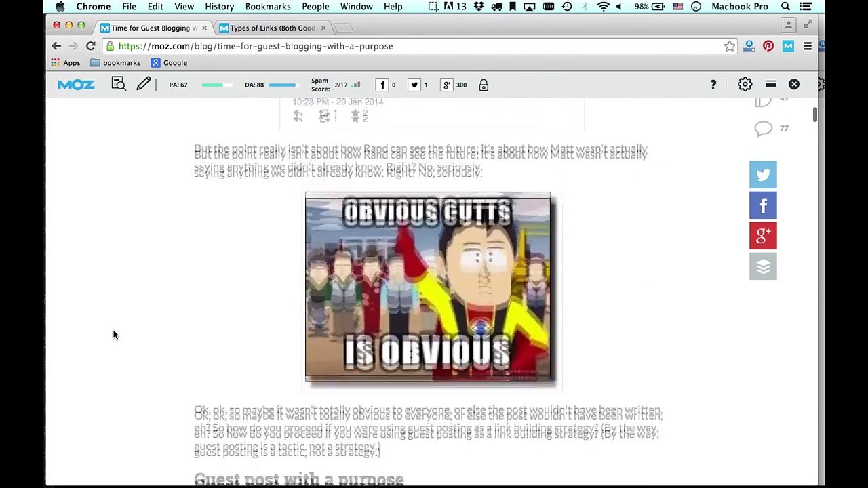Image resolution: width=868 pixels, height=488 pixels.
Task: Open the Chrome hamburger menu
Action: point(808,46)
